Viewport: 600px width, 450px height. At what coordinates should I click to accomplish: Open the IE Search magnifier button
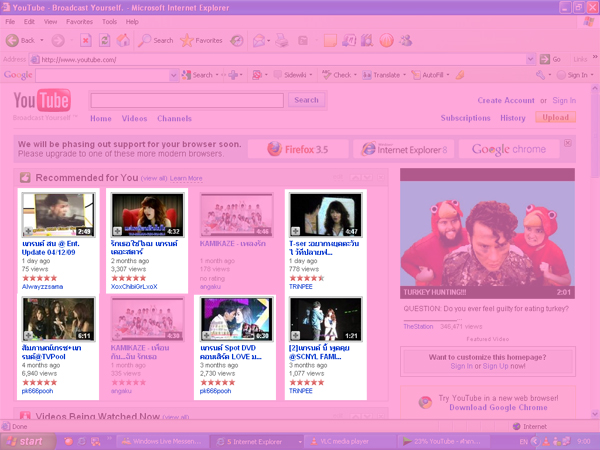[x=156, y=41]
